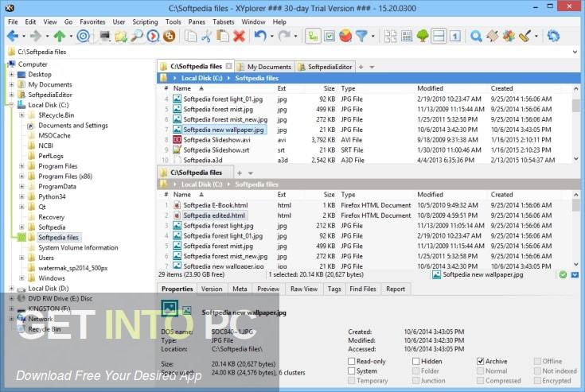This screenshot has width=585, height=392.
Task: Toggle the Dual Pane toolbar icon
Action: click(x=439, y=36)
